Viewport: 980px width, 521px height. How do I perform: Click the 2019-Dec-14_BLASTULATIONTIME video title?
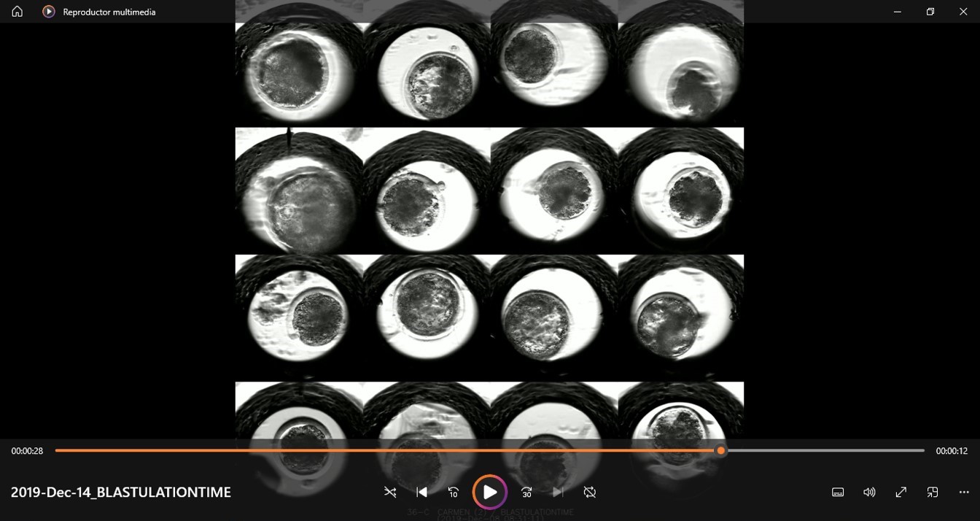(121, 493)
